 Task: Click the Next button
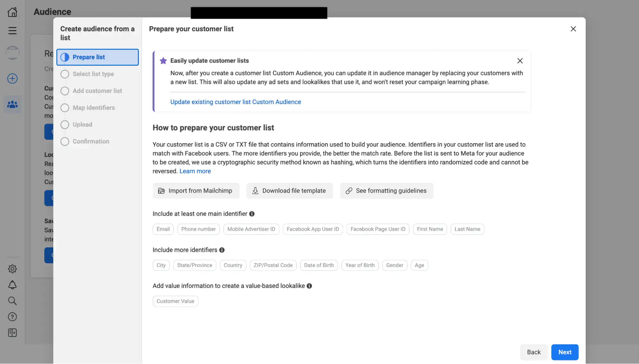565,352
